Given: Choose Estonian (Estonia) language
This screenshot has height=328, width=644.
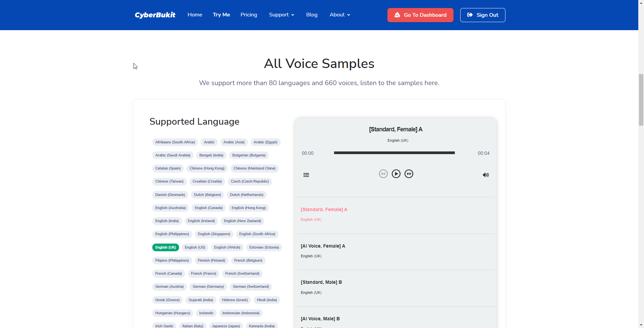Looking at the screenshot, I should click(x=264, y=247).
